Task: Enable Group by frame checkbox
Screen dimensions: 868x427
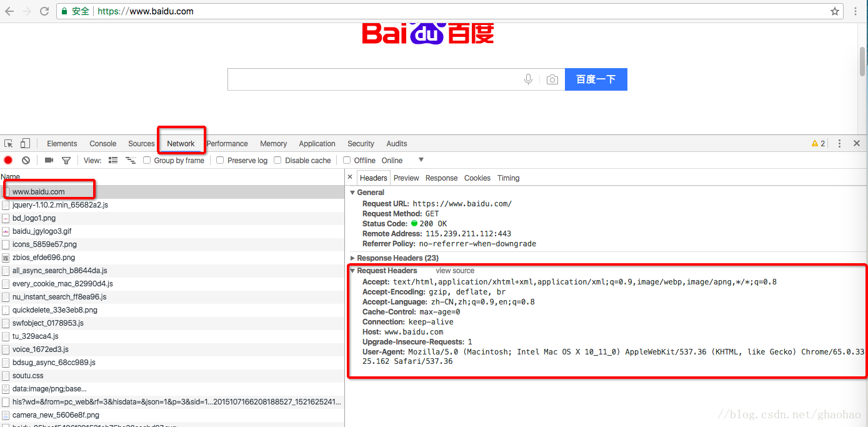Action: coord(147,160)
